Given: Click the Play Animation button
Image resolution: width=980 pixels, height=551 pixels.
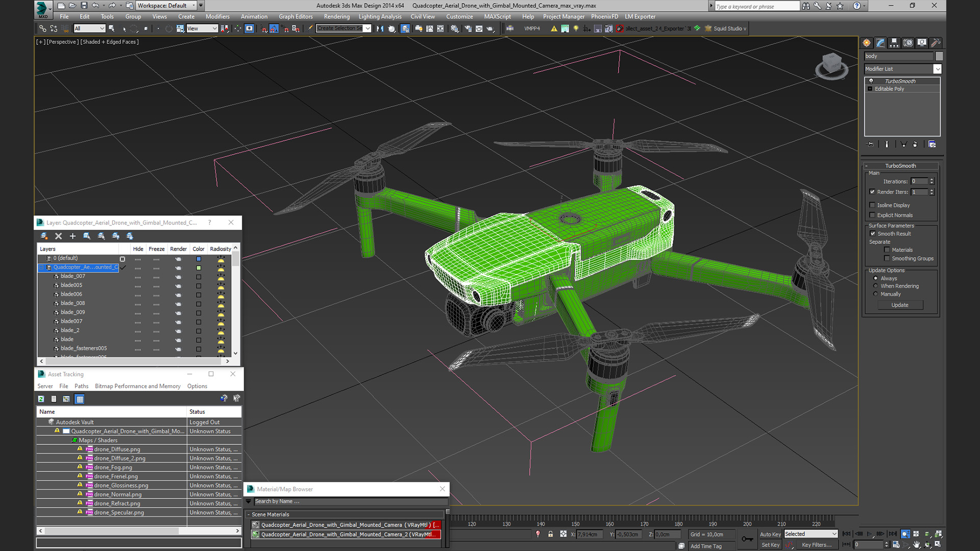Looking at the screenshot, I should [x=870, y=534].
